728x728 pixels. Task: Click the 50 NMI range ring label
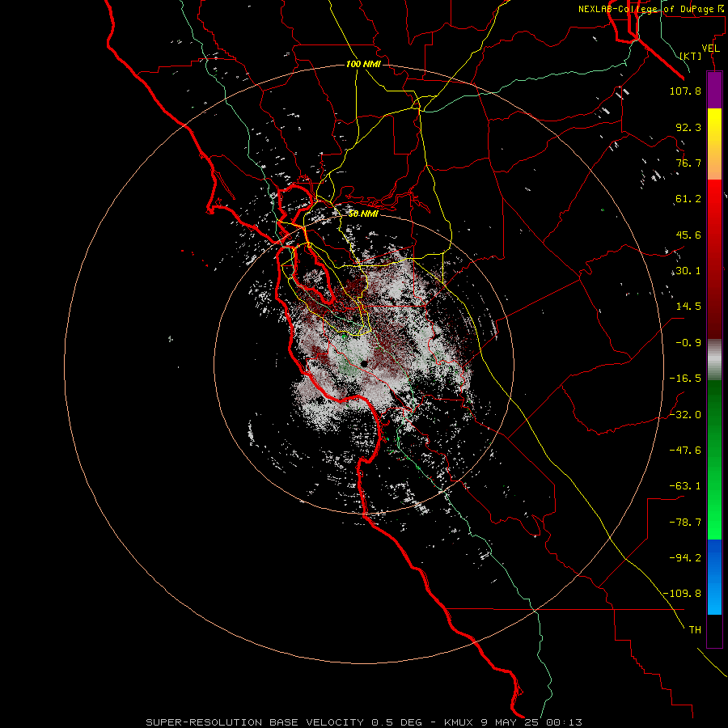pos(363,214)
